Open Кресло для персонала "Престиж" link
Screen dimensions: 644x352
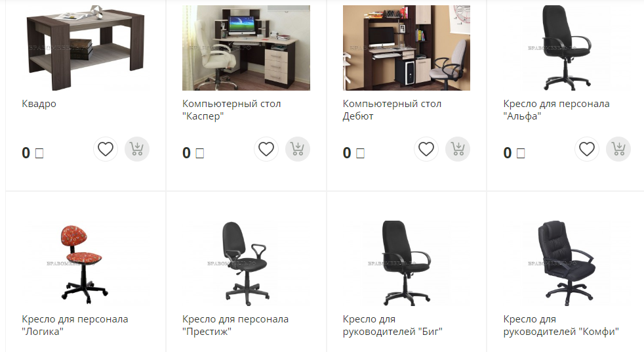pyautogui.click(x=235, y=325)
